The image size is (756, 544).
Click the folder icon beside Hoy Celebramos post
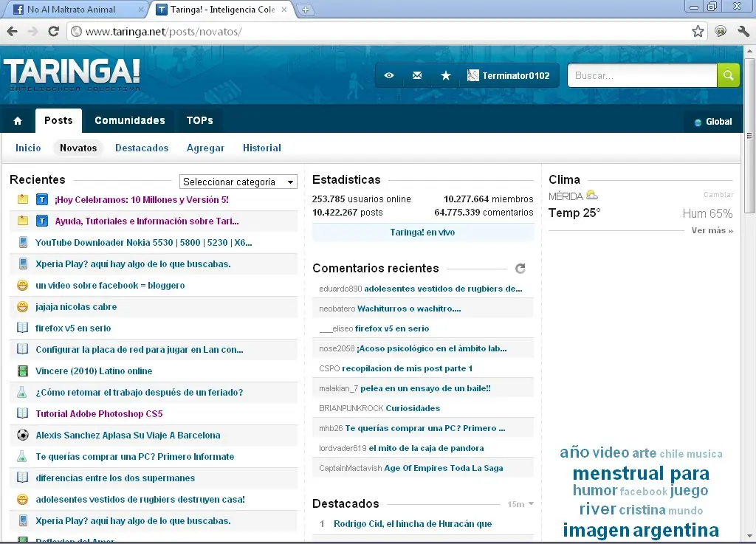point(23,199)
